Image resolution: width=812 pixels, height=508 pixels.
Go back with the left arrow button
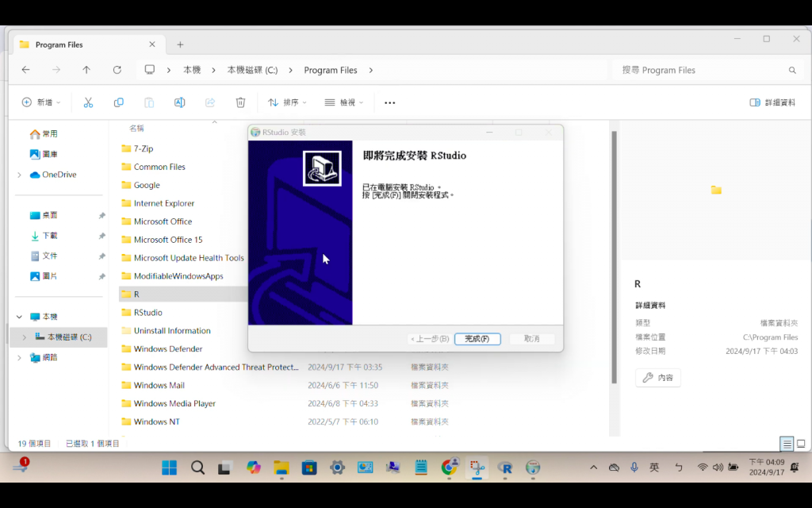point(25,70)
